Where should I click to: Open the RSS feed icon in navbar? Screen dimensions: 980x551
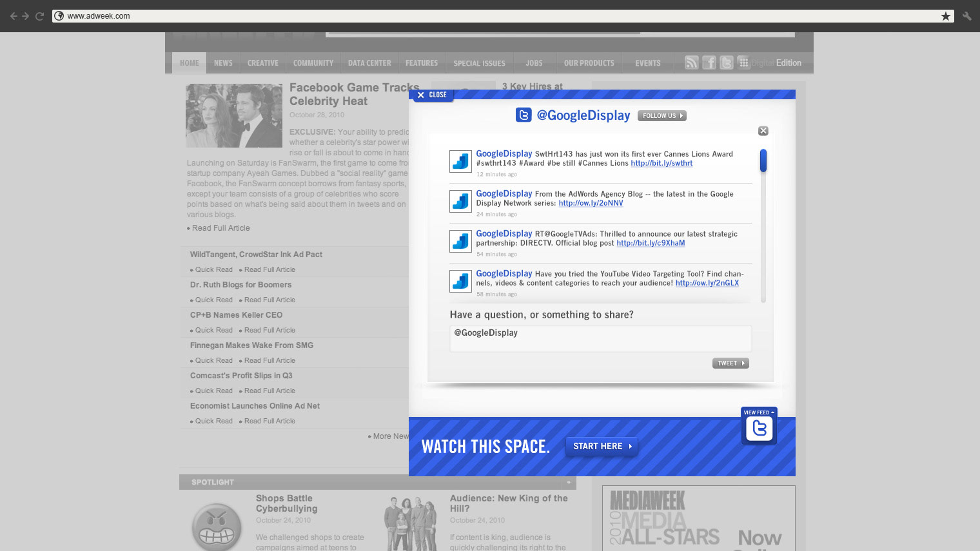click(691, 63)
